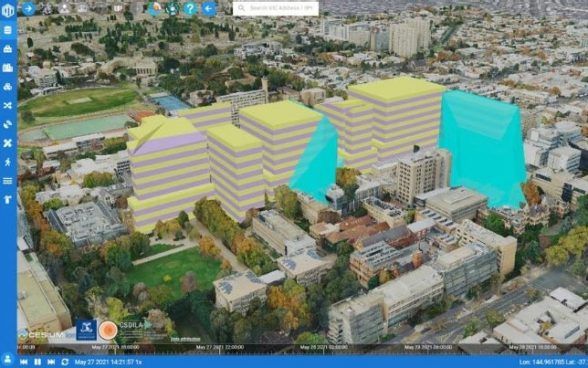Click the cyan shadow volume beside tallest building
Viewport: 588px width, 368px height.
click(x=482, y=149)
